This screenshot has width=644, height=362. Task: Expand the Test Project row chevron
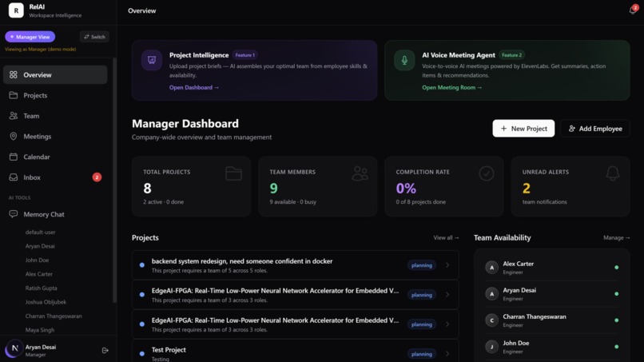point(447,354)
